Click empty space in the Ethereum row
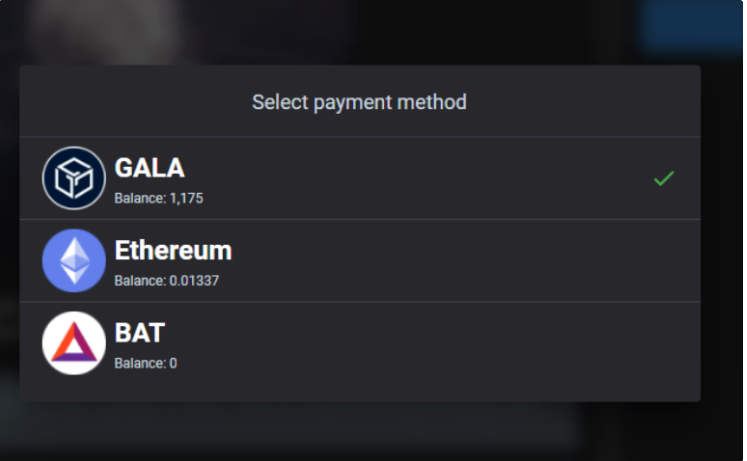This screenshot has height=461, width=747. 453,261
